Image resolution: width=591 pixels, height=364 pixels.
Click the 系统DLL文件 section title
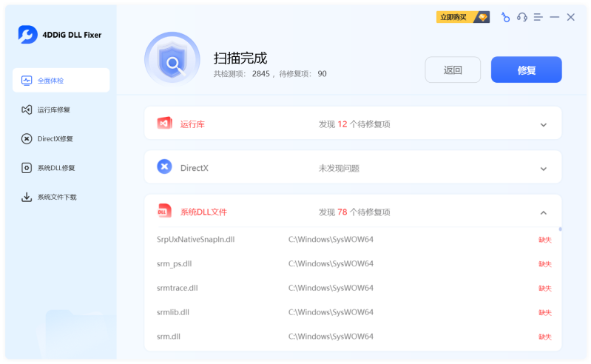[x=203, y=212]
